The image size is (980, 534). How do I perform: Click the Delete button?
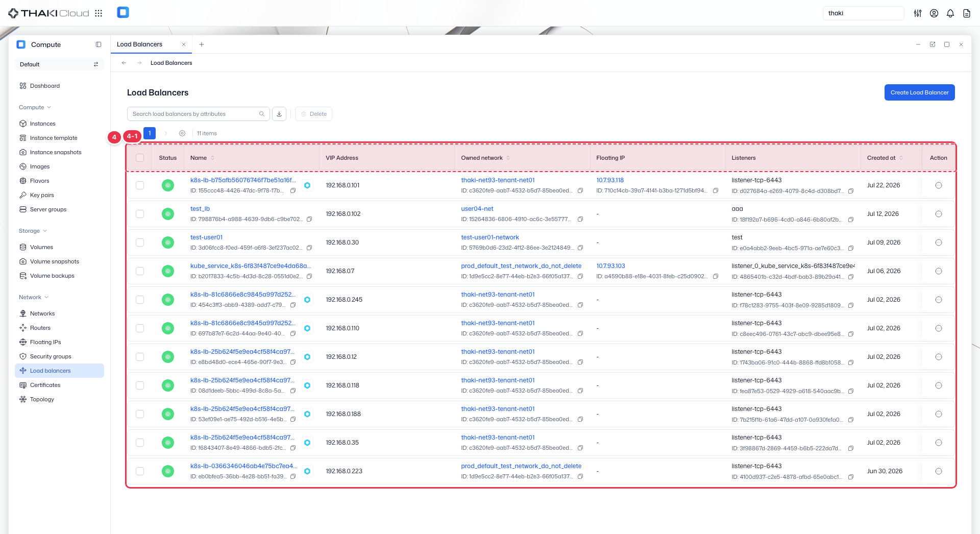(313, 114)
